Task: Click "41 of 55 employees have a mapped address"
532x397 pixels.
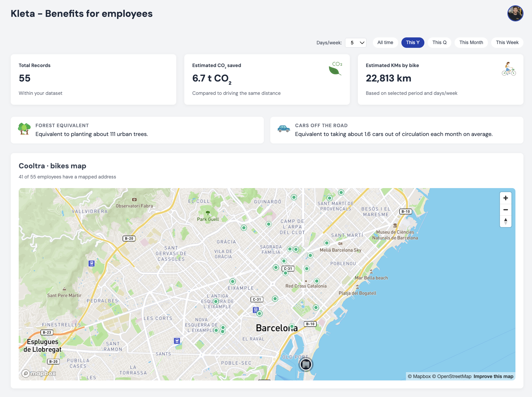Action: [67, 177]
